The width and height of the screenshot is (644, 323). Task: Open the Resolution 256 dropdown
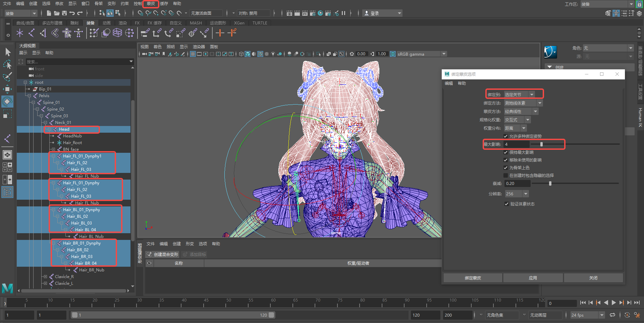click(x=517, y=194)
